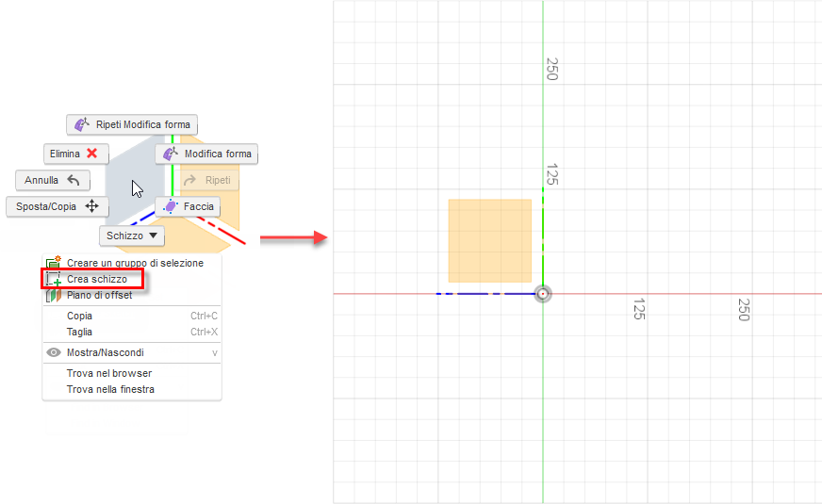The image size is (822, 504).
Task: Choose Trova nel browser
Action: (x=132, y=373)
